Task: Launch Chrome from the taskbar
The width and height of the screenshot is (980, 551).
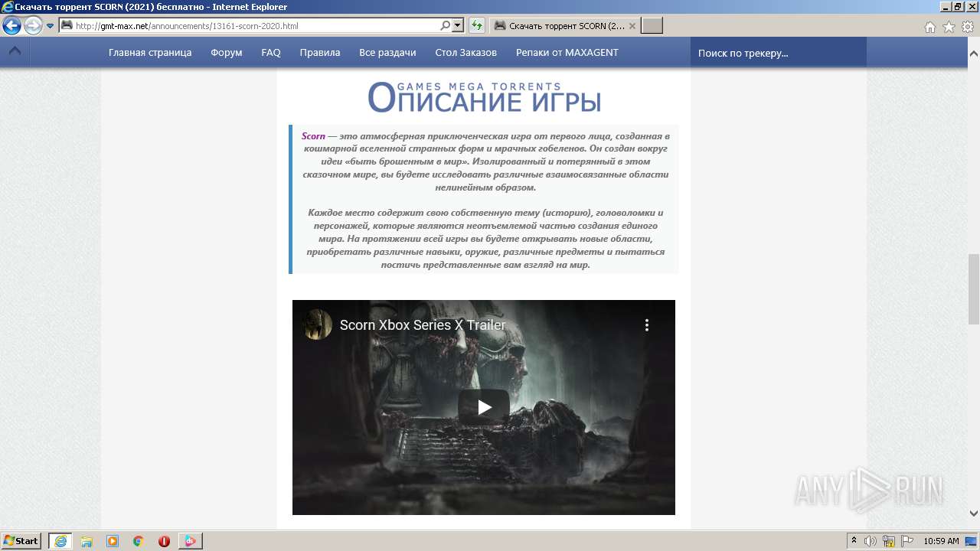Action: pos(139,541)
